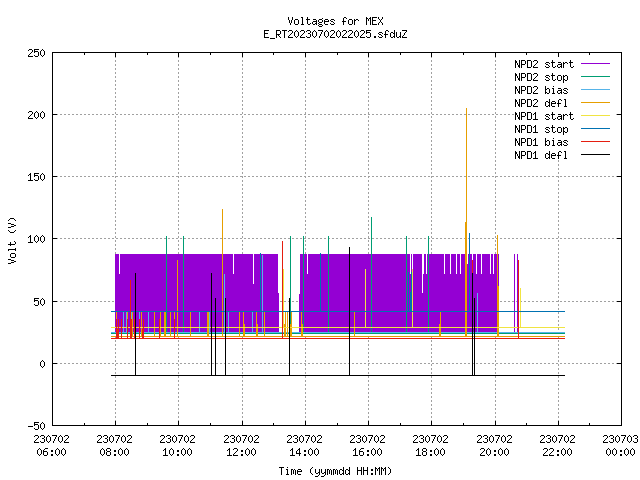Click the 'NPD2 stop' legend label
The width and height of the screenshot is (640, 480).
coord(541,77)
